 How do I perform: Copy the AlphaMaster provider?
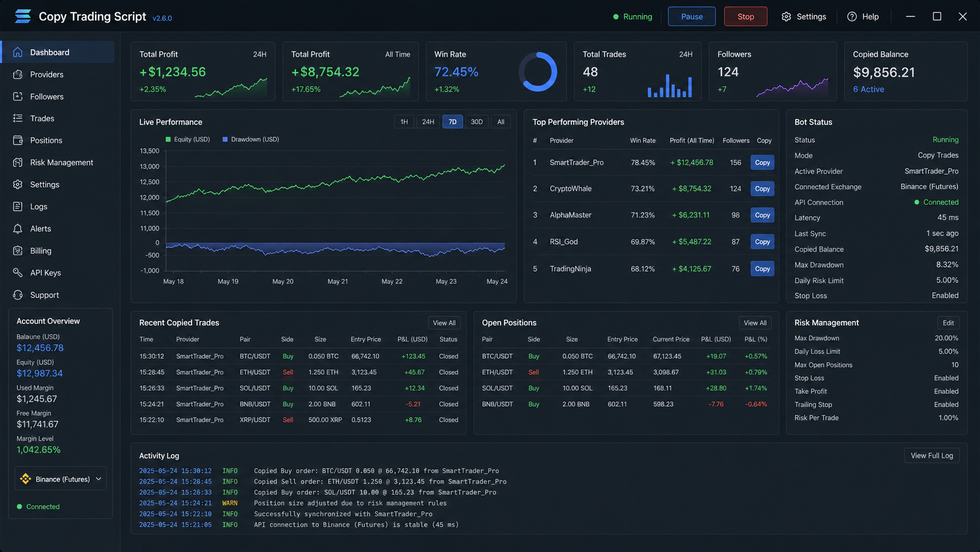click(x=762, y=215)
